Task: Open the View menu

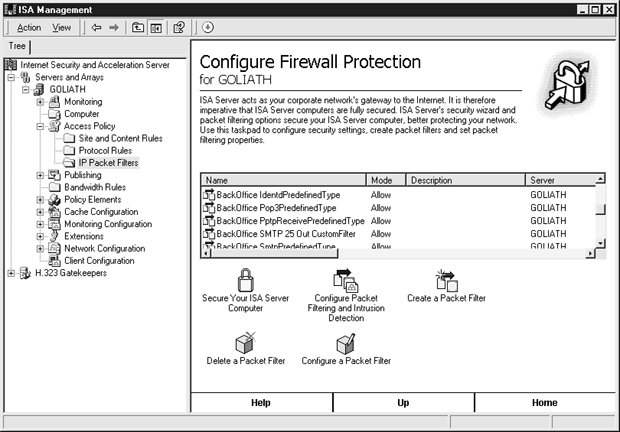Action: pos(62,27)
